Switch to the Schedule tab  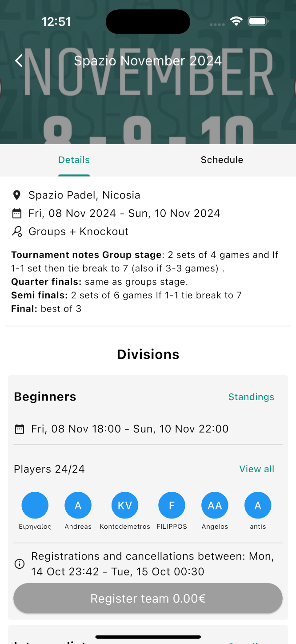pyautogui.click(x=222, y=160)
